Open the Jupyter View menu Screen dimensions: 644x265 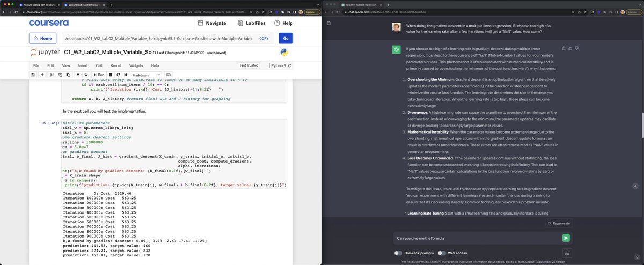pos(65,65)
